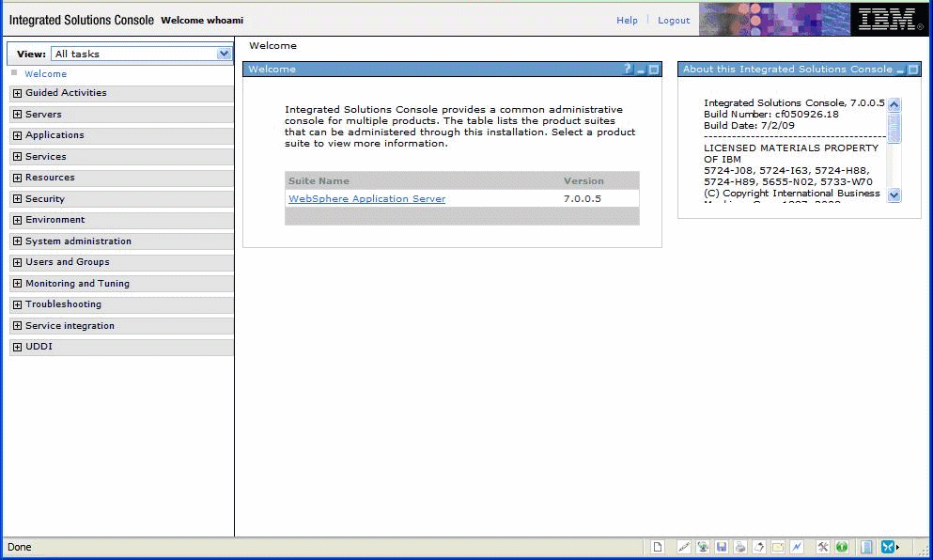Click the About panel scrollbar thumb

[x=894, y=128]
